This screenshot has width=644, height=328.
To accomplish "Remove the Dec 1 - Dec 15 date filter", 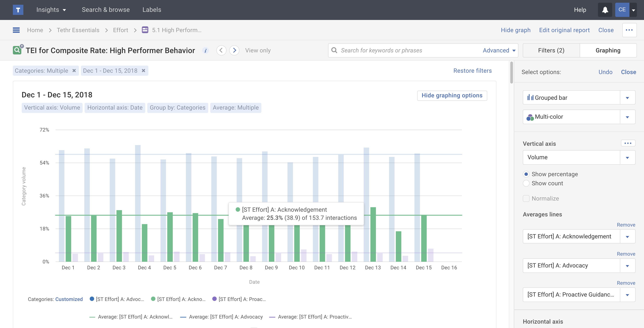I will tap(144, 71).
